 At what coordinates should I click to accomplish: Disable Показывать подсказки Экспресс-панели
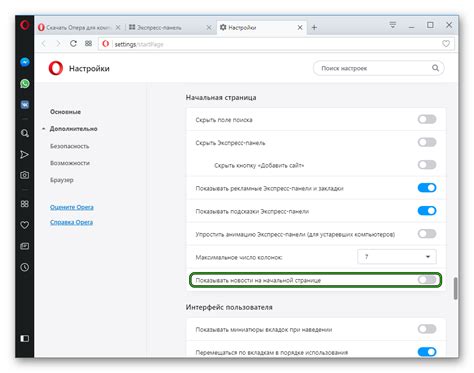427,211
